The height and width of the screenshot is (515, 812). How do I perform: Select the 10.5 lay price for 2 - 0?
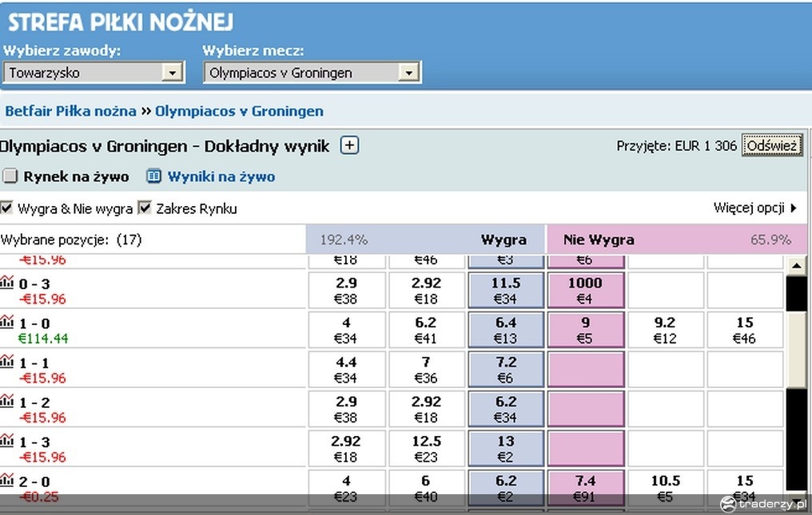665,488
